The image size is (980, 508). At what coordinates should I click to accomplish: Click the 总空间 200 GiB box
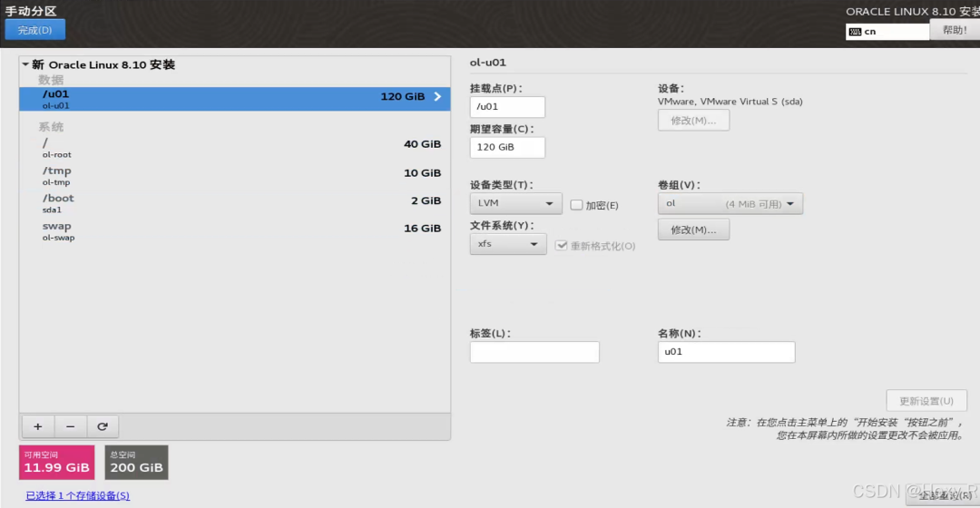point(136,463)
